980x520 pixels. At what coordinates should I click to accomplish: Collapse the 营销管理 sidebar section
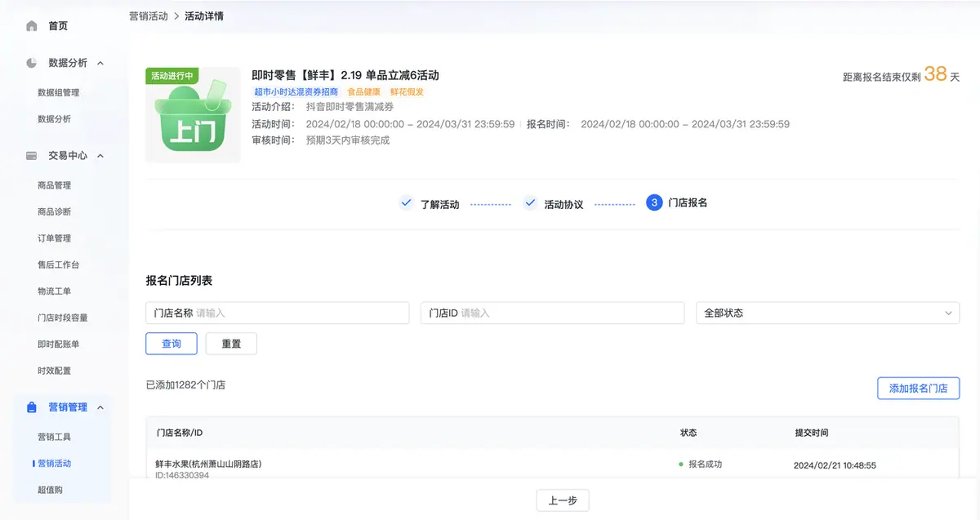[100, 407]
